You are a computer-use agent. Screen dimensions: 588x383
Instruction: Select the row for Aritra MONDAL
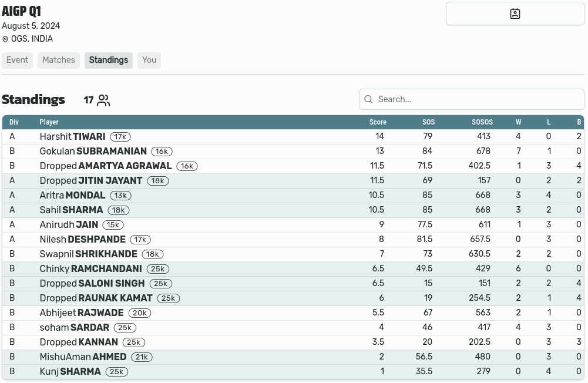pos(70,195)
